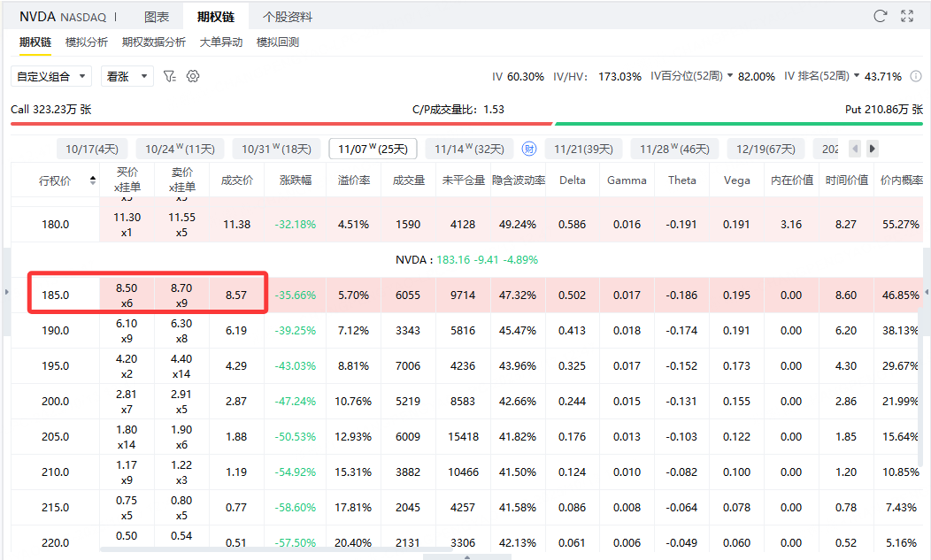
Task: Select expiry 10/31 W (18天)
Action: click(x=276, y=149)
